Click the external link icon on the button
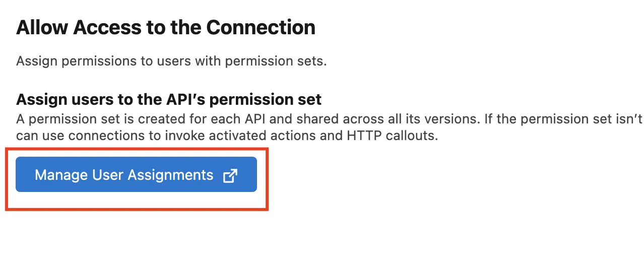Viewport: 644px width, 264px height. pos(230,175)
